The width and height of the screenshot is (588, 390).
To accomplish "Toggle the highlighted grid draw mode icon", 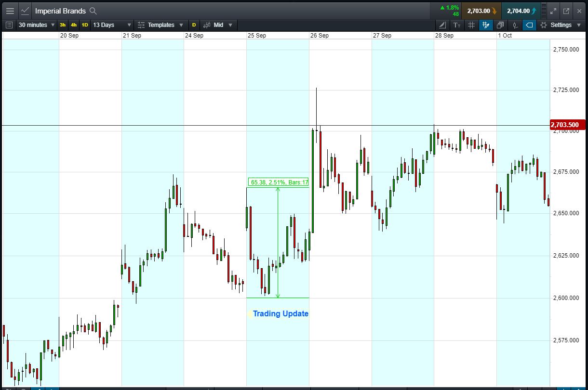I will point(486,25).
